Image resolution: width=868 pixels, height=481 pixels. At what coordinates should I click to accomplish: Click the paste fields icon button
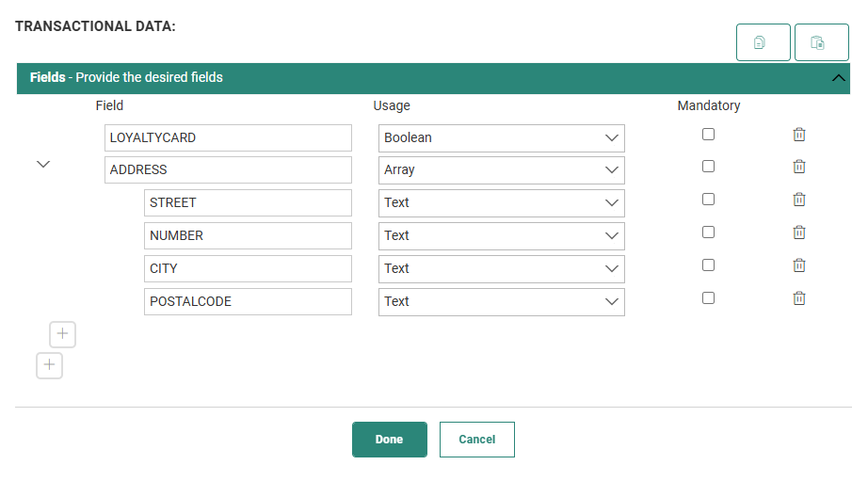coord(821,42)
